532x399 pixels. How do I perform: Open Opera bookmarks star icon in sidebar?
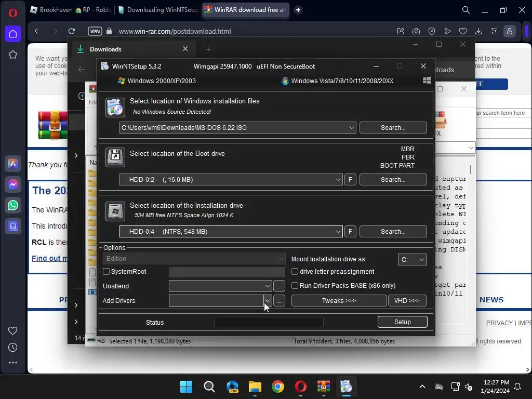click(x=13, y=55)
